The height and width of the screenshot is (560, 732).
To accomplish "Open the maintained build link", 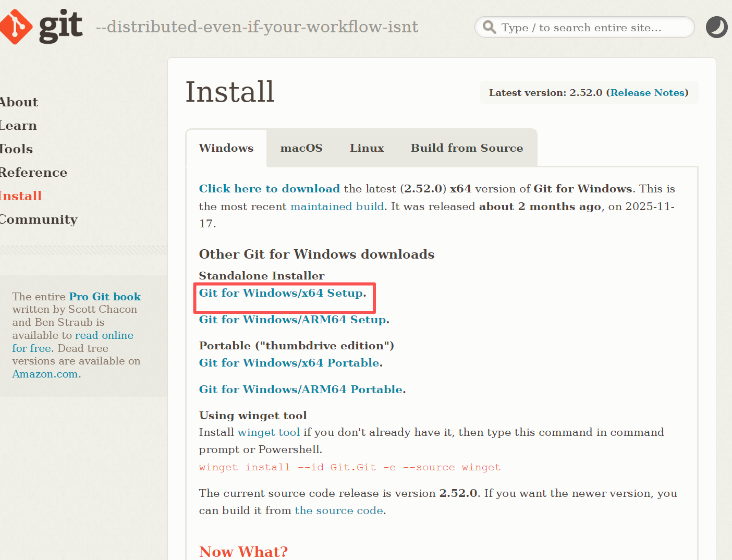I will [x=337, y=206].
